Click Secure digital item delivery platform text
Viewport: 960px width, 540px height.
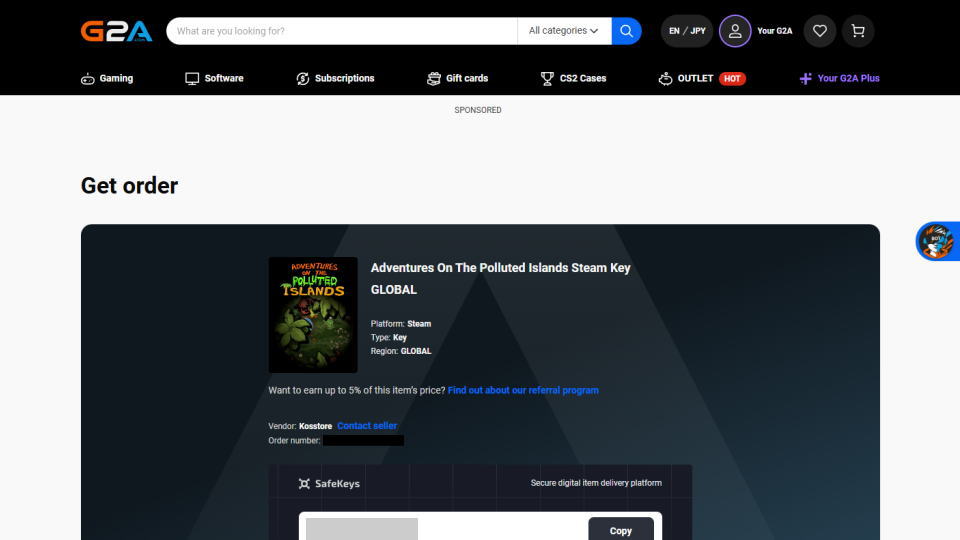596,483
